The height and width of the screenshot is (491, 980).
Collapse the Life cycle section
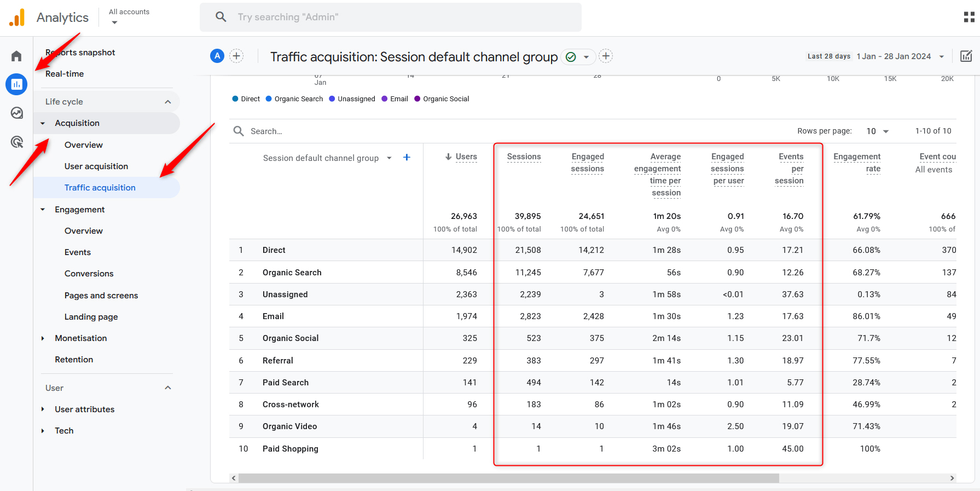coord(168,102)
